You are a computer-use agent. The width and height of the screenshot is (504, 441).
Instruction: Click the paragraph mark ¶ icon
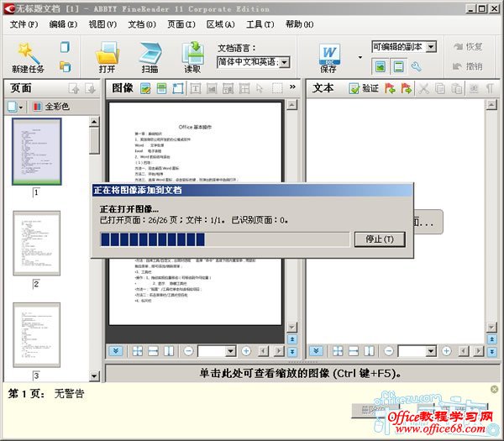click(x=490, y=88)
